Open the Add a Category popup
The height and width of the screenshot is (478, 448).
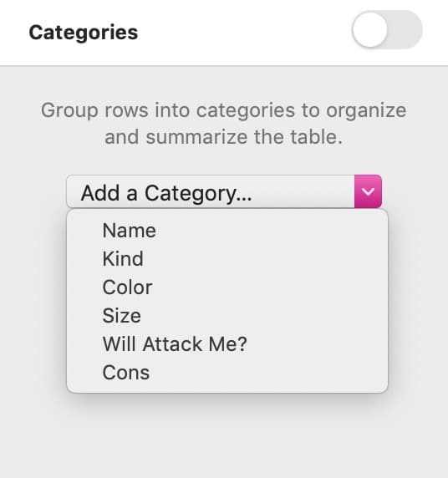(x=224, y=191)
